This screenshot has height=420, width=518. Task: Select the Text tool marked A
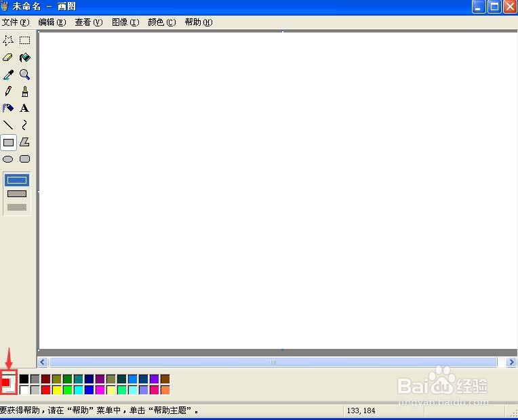(24, 108)
